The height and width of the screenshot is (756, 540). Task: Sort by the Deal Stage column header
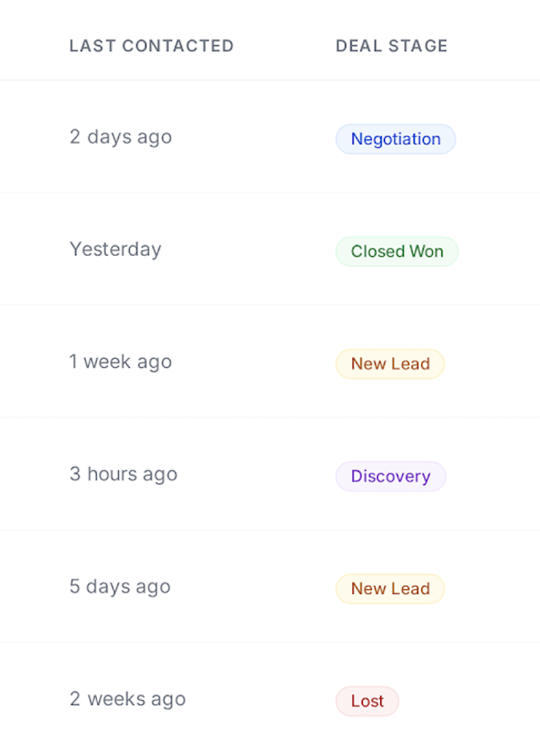pyautogui.click(x=391, y=46)
